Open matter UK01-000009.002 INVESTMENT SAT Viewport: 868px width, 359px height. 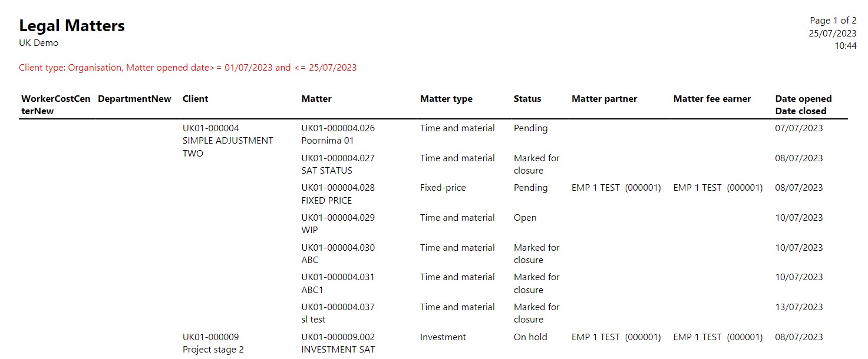click(x=338, y=344)
